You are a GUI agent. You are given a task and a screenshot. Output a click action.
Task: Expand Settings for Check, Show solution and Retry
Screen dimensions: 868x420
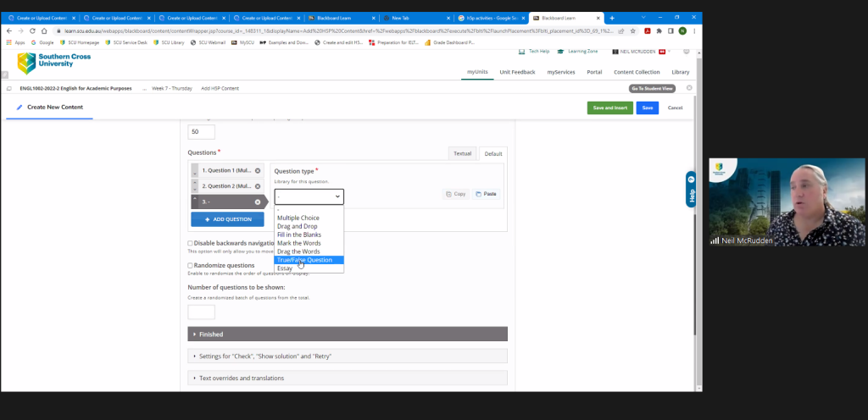point(348,356)
